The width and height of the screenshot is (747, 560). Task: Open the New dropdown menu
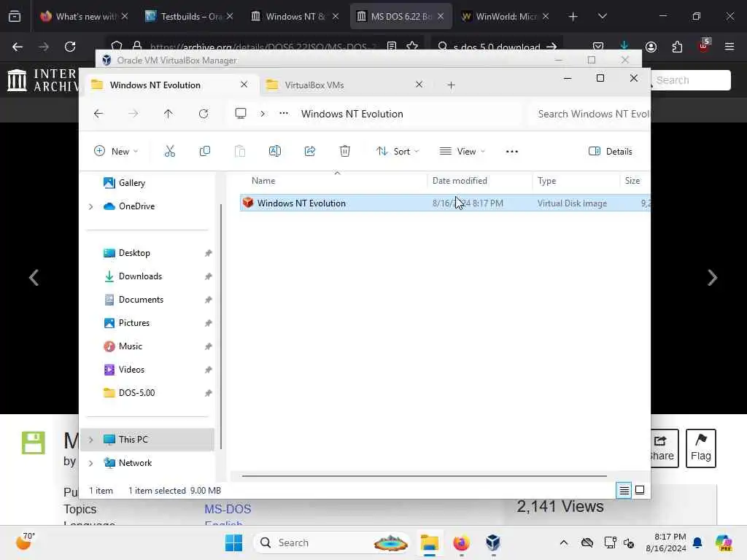(x=116, y=152)
